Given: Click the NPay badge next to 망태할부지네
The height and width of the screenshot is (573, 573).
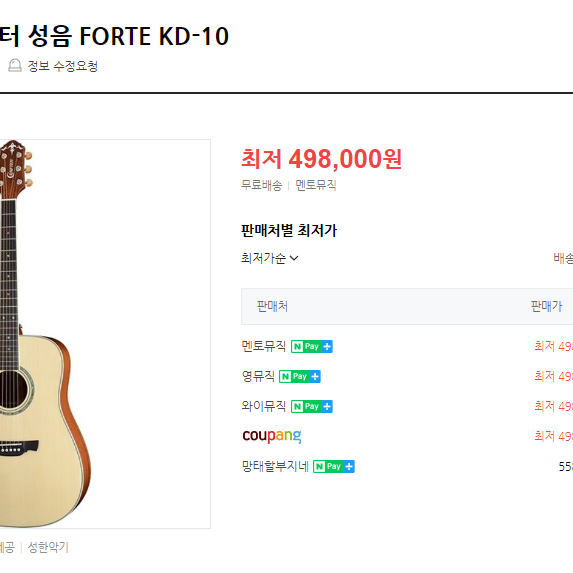Looking at the screenshot, I should click(x=334, y=466).
